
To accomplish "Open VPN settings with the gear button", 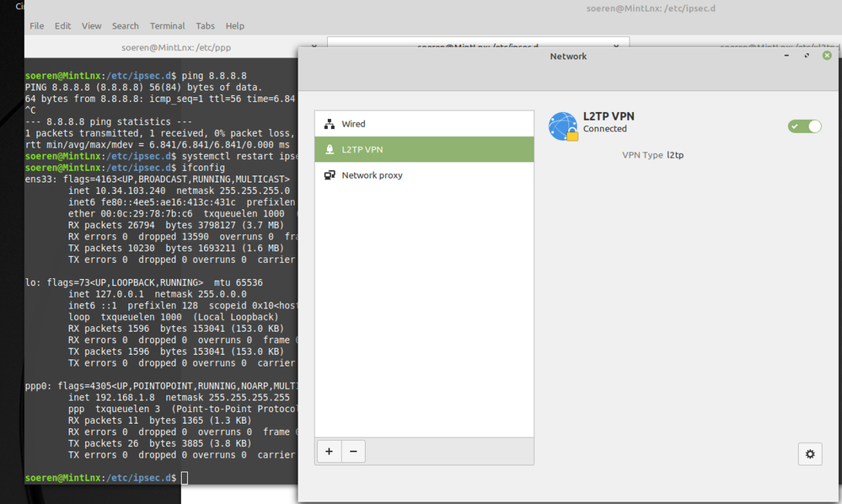I will pos(810,453).
